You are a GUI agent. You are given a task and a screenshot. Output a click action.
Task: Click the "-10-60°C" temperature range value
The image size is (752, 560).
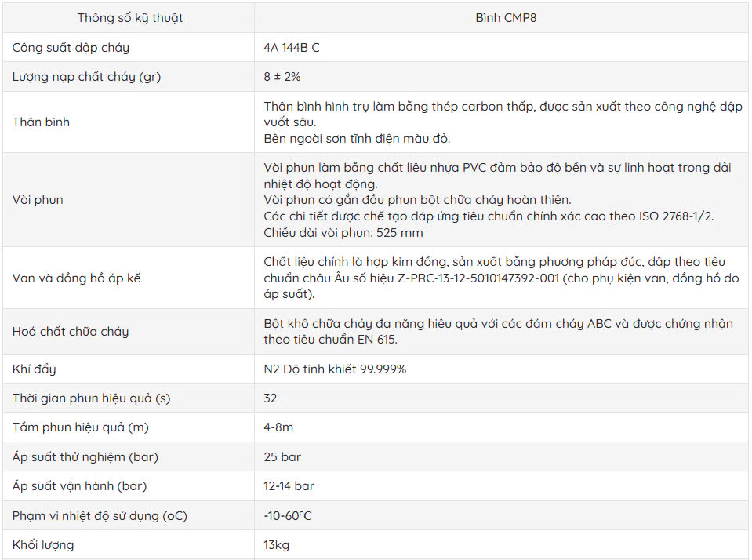(x=288, y=516)
